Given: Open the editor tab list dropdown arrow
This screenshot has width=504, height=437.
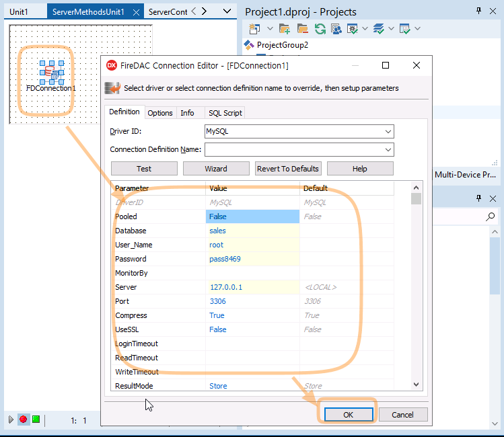Looking at the screenshot, I should (x=226, y=11).
